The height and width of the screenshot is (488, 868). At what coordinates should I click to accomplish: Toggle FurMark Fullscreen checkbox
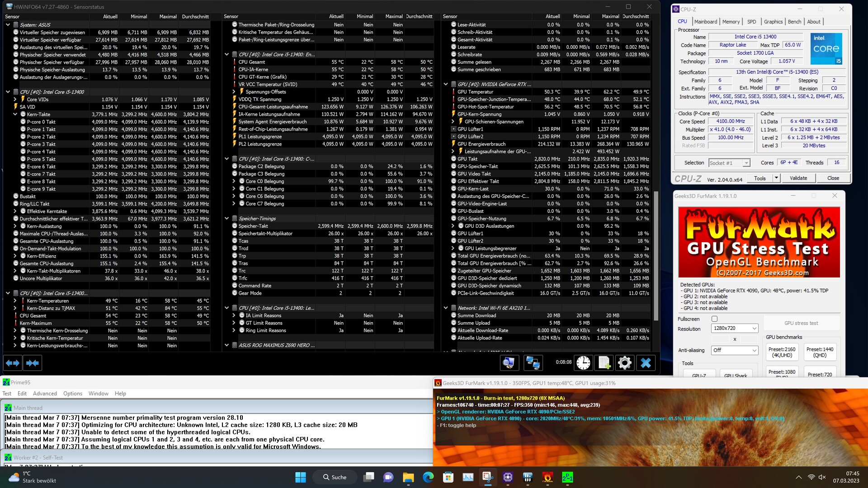point(714,319)
